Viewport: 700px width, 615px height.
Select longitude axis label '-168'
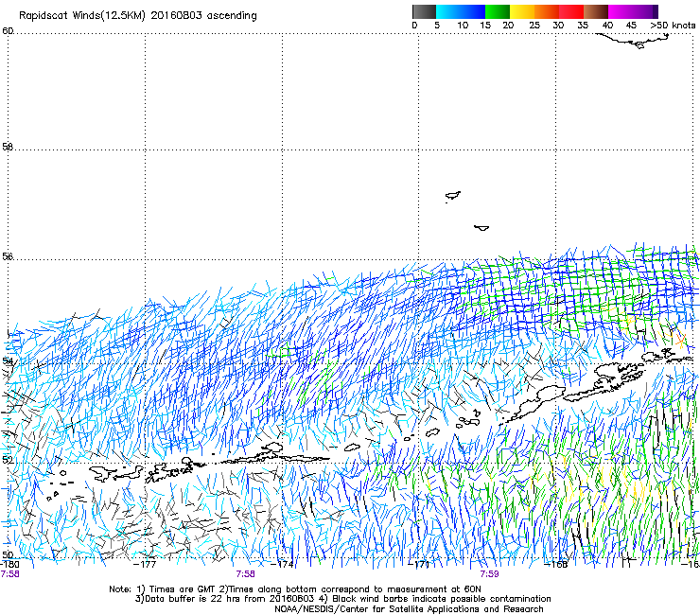point(556,564)
